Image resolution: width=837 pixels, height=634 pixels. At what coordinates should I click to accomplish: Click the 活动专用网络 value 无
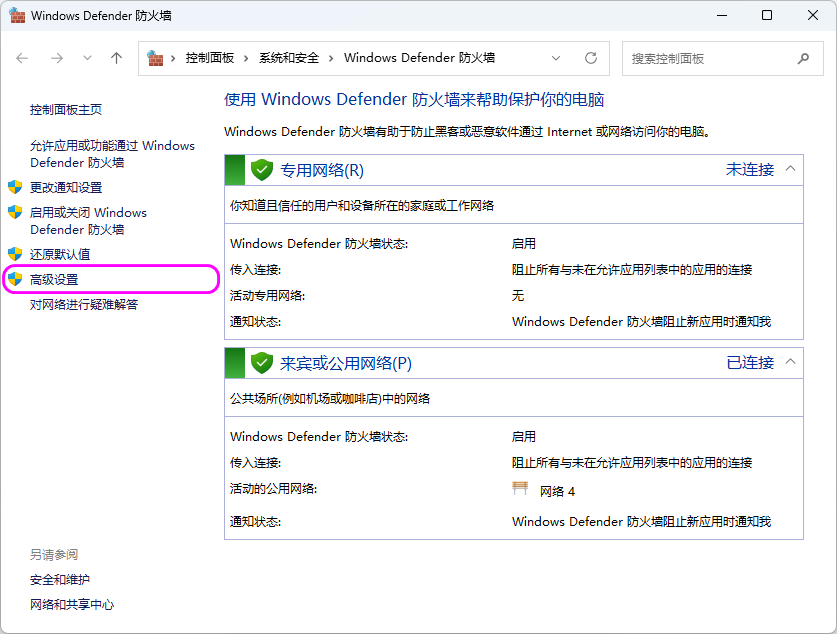click(518, 296)
